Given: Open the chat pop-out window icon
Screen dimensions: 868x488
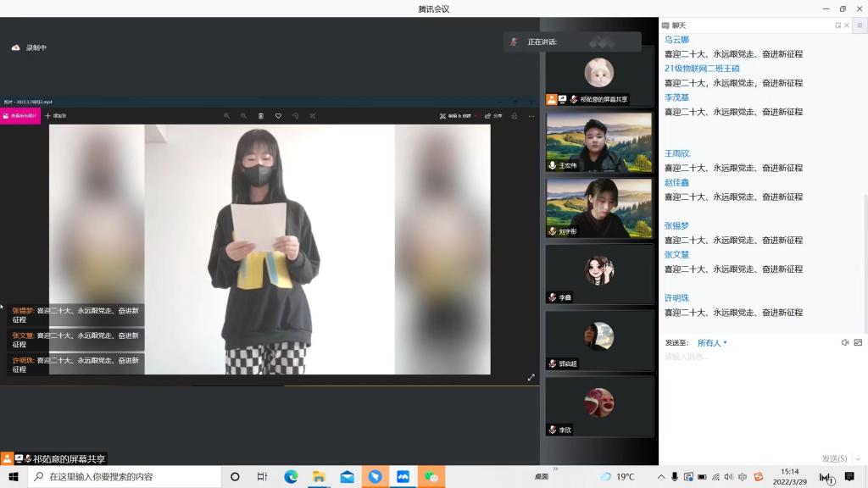Looking at the screenshot, I should [x=838, y=25].
